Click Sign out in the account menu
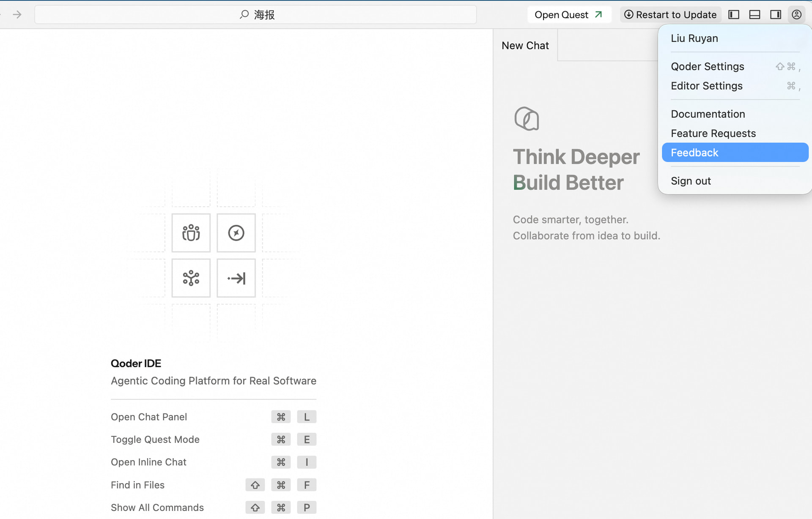Screen dimensions: 812x519 [x=735, y=181]
